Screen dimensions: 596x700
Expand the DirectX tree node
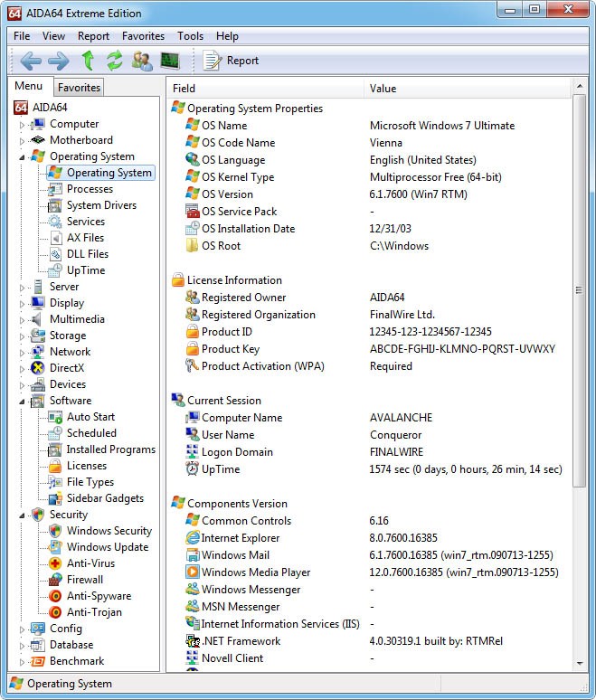22,369
